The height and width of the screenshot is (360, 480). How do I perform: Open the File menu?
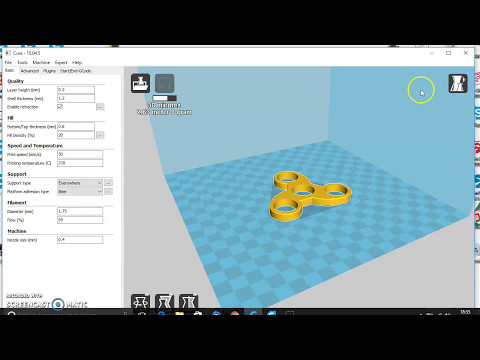(x=8, y=62)
